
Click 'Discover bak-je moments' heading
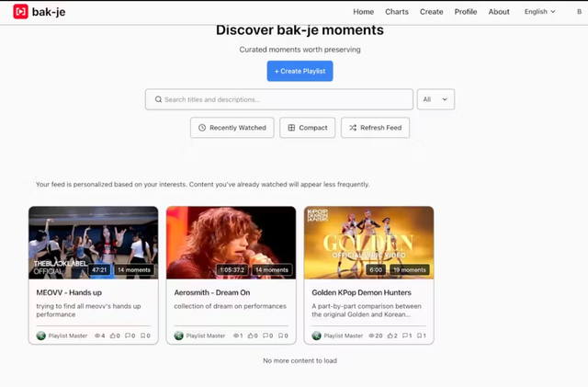(300, 30)
